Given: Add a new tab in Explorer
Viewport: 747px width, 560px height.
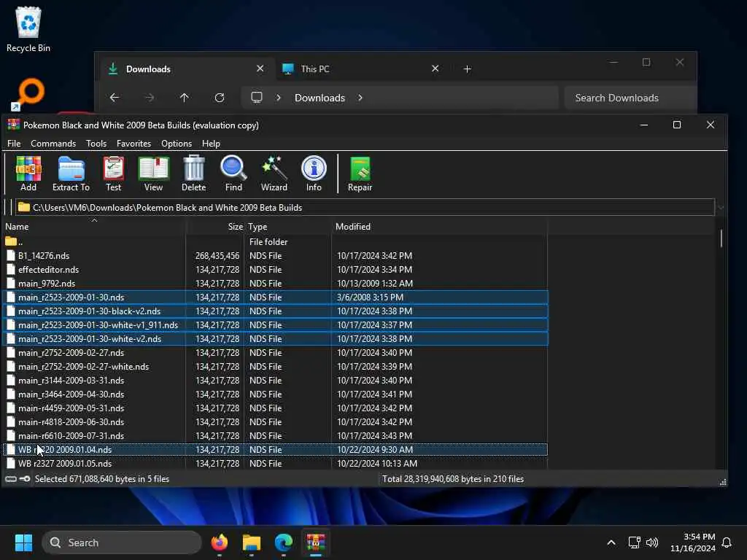Looking at the screenshot, I should point(468,69).
